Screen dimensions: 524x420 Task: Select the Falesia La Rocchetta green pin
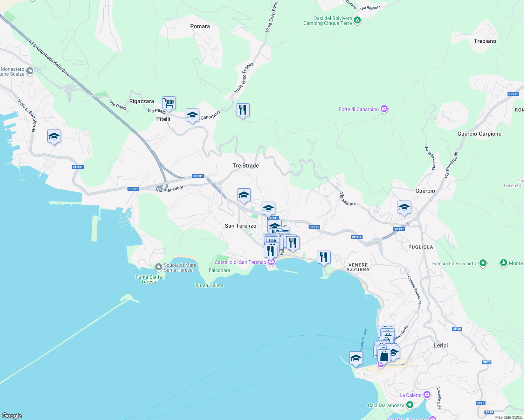(x=483, y=263)
